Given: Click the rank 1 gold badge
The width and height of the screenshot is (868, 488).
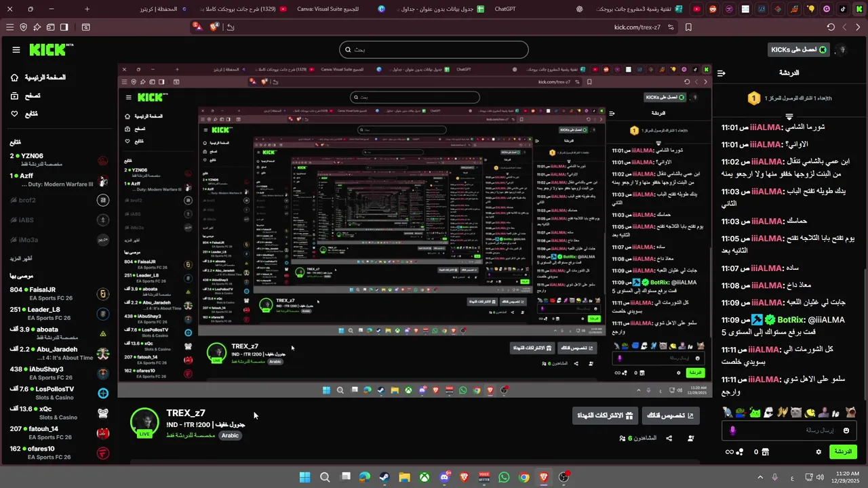Looking at the screenshot, I should pyautogui.click(x=753, y=98).
